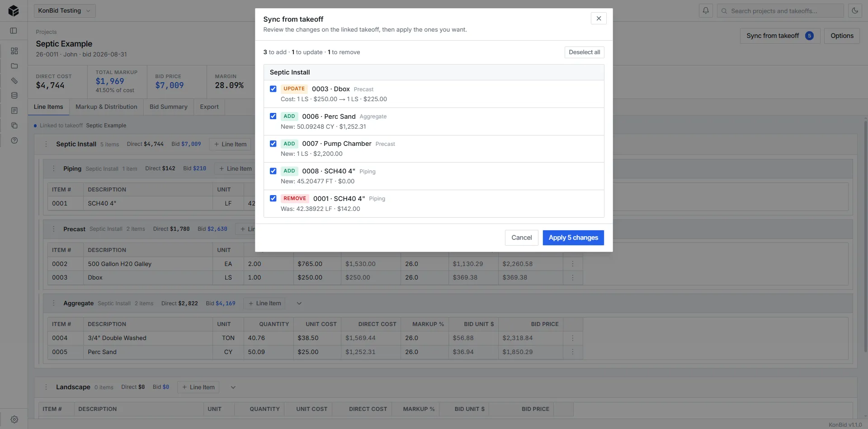Open the KonBid Testing workspace dropdown
The image size is (868, 429).
[65, 11]
